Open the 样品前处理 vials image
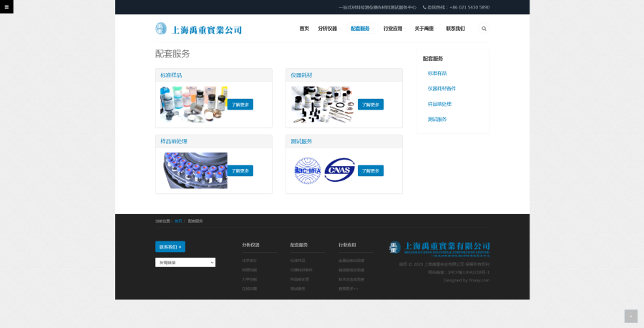This screenshot has width=644, height=328. coord(195,170)
